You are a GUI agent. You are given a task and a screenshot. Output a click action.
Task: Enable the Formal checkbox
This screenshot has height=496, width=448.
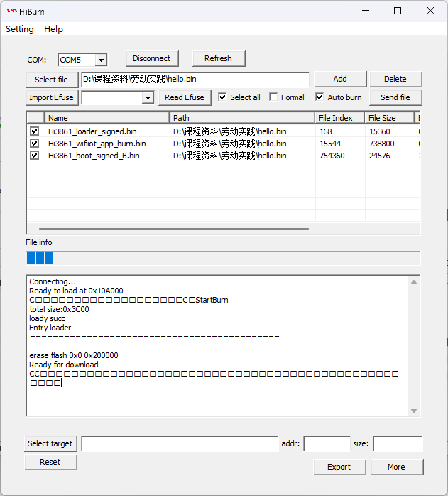(273, 97)
